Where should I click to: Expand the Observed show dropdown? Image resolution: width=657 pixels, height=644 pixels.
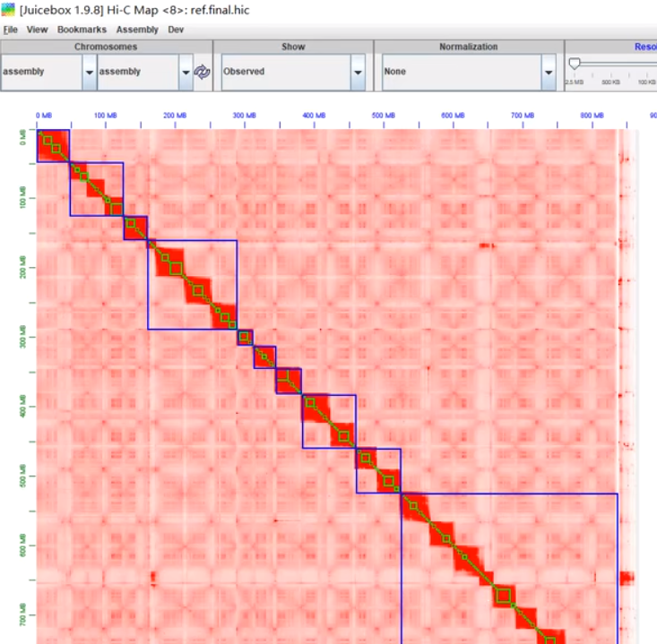tap(358, 72)
